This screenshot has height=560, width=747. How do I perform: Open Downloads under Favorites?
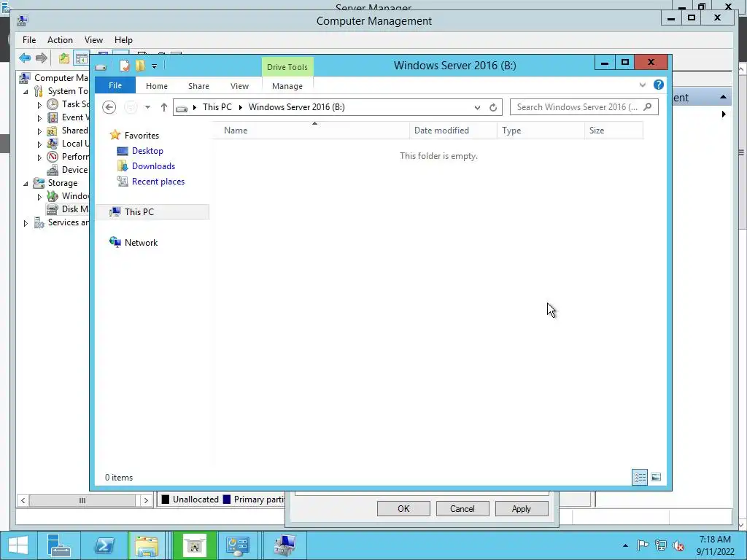(153, 166)
